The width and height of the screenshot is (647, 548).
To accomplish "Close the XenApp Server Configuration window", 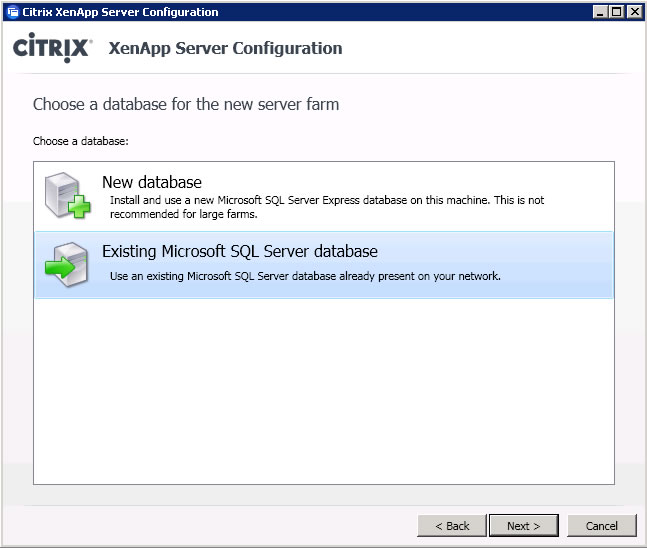I will coord(634,12).
